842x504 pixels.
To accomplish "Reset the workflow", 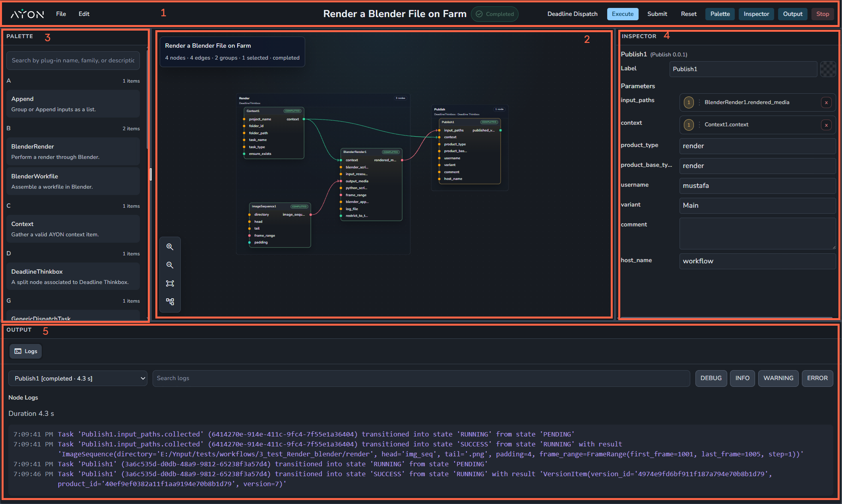I will coord(689,14).
